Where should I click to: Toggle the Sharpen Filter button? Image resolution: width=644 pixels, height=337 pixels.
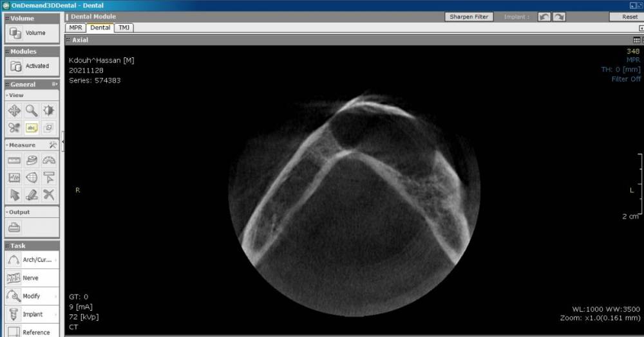pyautogui.click(x=468, y=17)
